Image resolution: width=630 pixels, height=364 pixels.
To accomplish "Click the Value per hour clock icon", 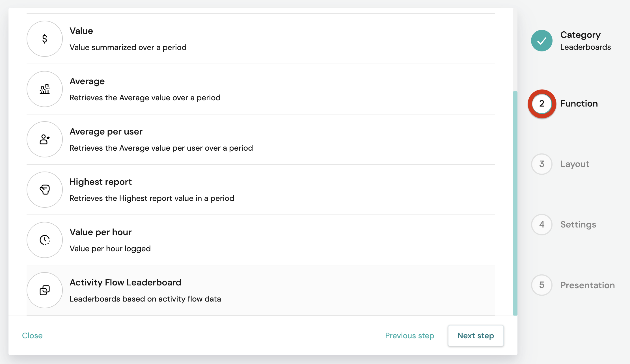I will pos(45,240).
